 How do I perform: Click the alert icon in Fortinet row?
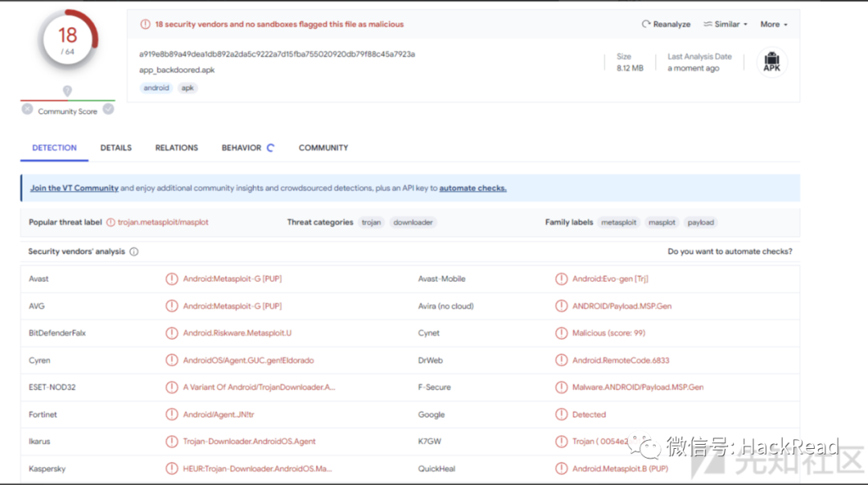point(172,414)
